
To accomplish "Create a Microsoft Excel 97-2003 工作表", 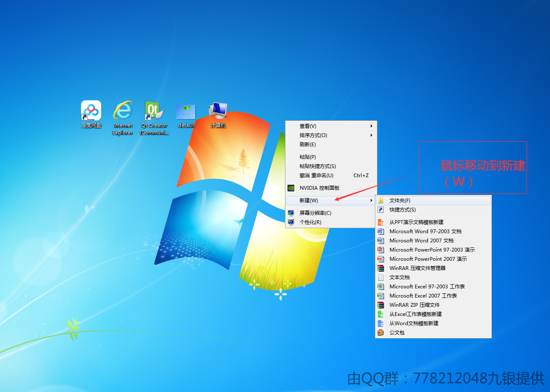I will click(x=433, y=287).
